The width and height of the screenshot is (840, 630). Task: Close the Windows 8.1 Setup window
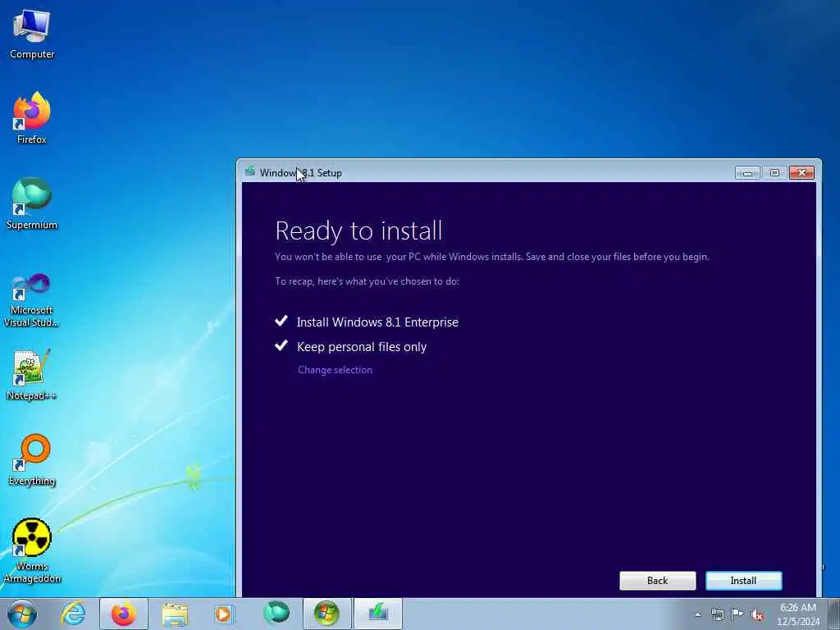coord(802,172)
